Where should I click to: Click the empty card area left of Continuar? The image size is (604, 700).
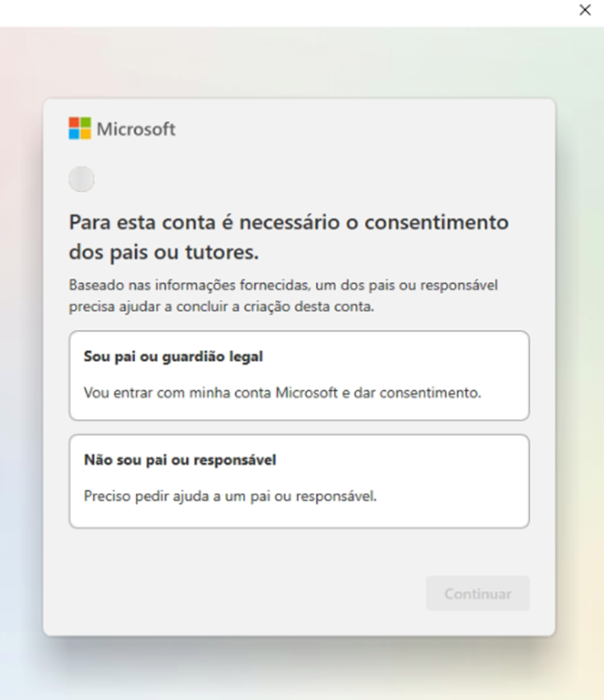tap(246, 593)
